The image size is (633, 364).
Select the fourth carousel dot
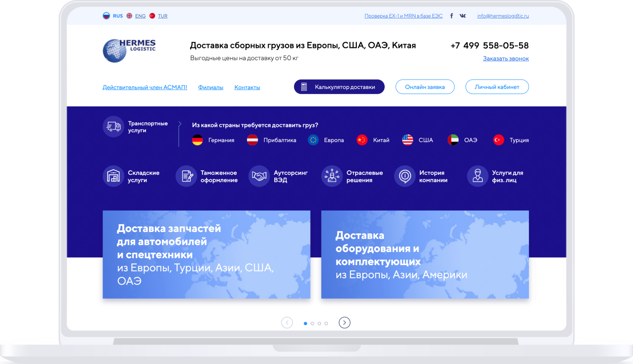(x=326, y=324)
